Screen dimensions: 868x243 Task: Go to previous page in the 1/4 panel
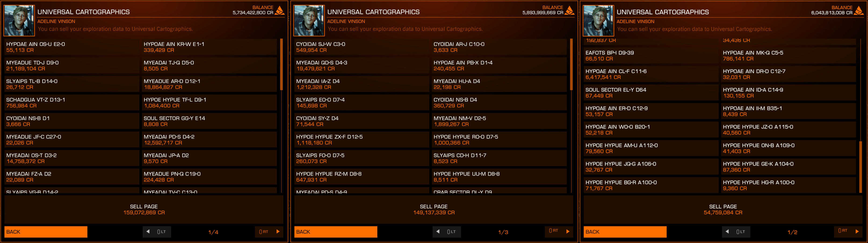157,232
